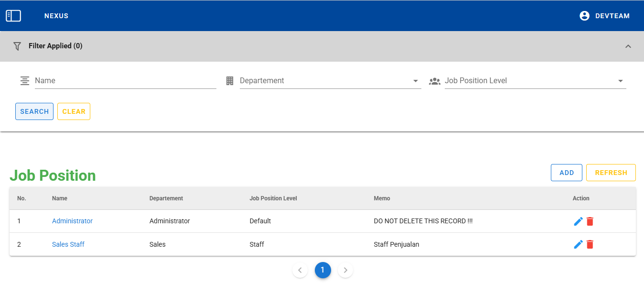
Task: Click the filter funnel icon
Action: point(17,46)
